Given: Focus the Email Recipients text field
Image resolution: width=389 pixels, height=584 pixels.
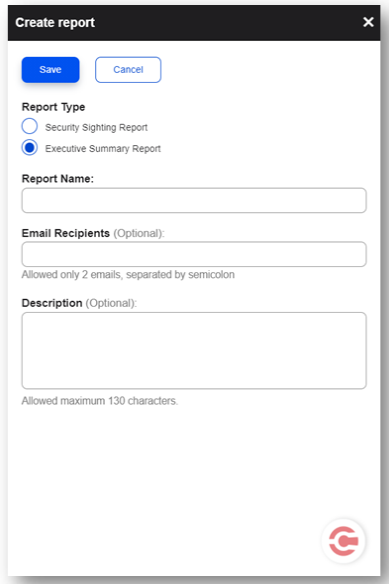Looking at the screenshot, I should coord(194,254).
